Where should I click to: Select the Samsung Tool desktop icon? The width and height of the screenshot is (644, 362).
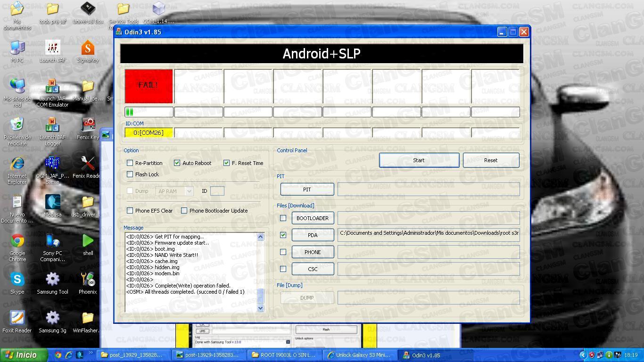52,283
